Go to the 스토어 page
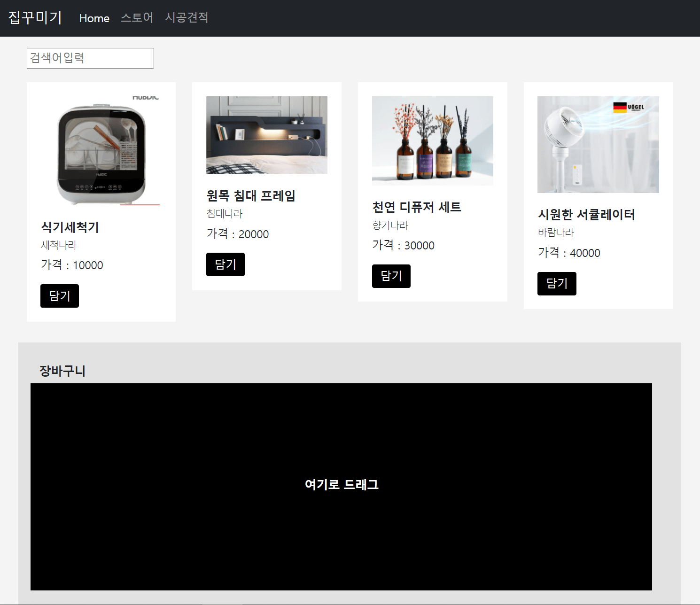 (x=137, y=18)
